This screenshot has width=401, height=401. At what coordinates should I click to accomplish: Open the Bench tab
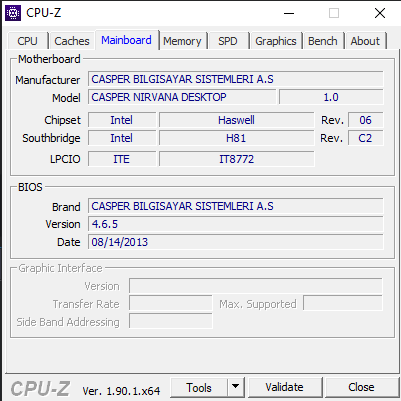coord(323,41)
